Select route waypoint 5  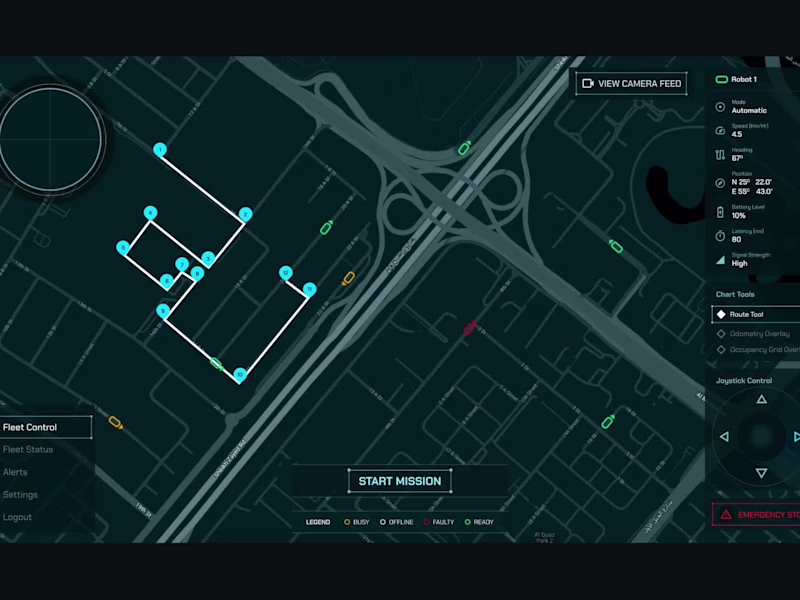pos(122,247)
